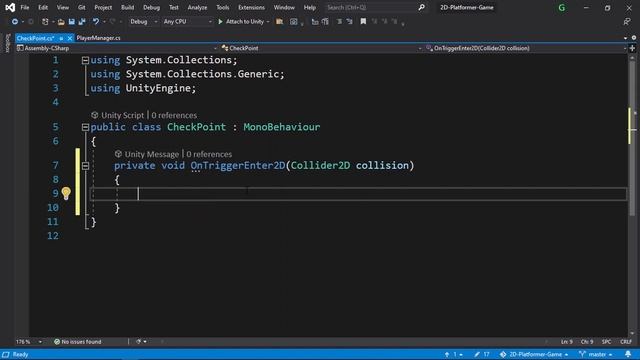Open the account badge labeled G
The height and width of the screenshot is (360, 640).
pos(562,7)
